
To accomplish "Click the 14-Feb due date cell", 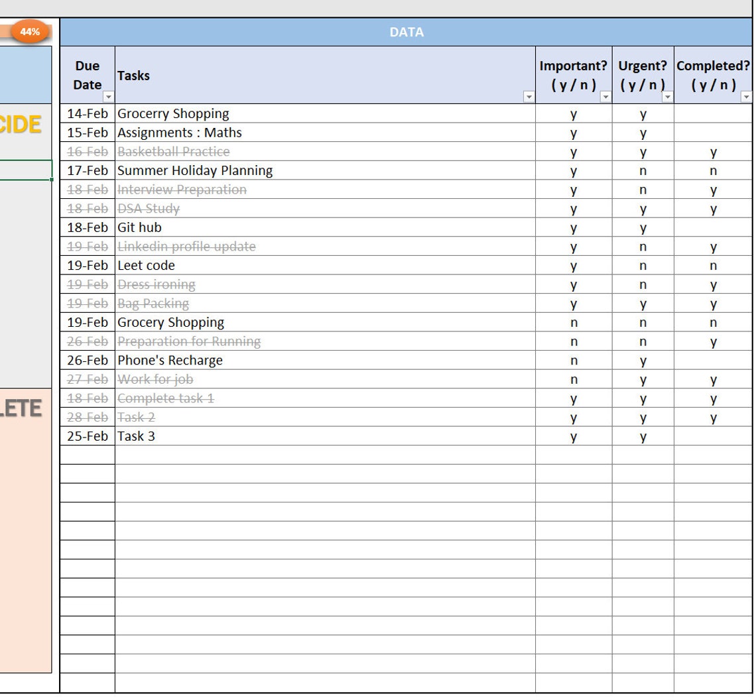I will click(88, 113).
